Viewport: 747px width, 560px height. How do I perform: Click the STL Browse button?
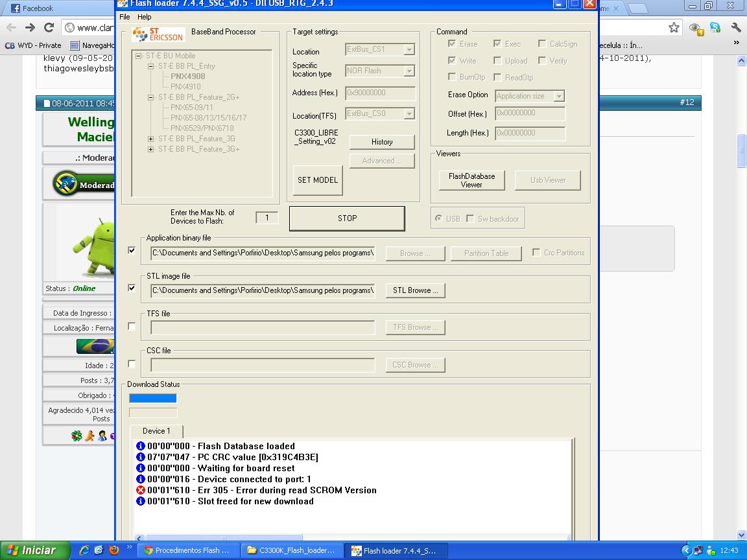coord(416,290)
